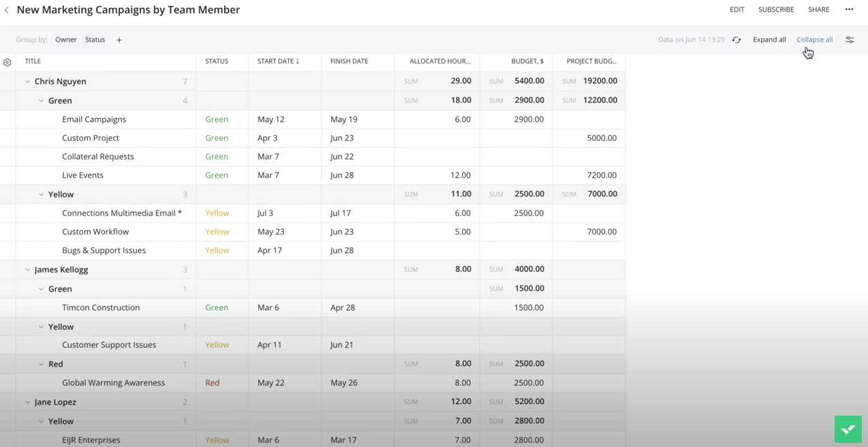
Task: Click the Data on Jun 14 13:29 timestamp
Action: click(x=691, y=40)
